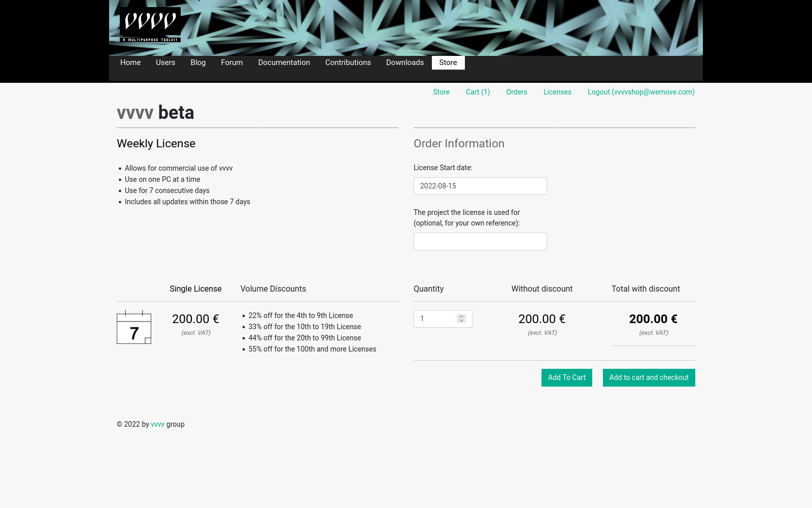Visit the Contributions page
Viewport: 812px width, 508px height.
click(348, 62)
